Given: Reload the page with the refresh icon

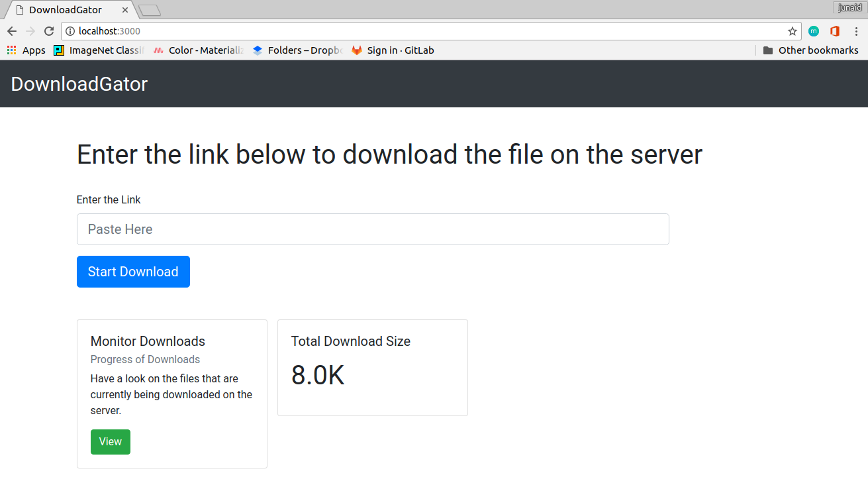Looking at the screenshot, I should coord(49,31).
